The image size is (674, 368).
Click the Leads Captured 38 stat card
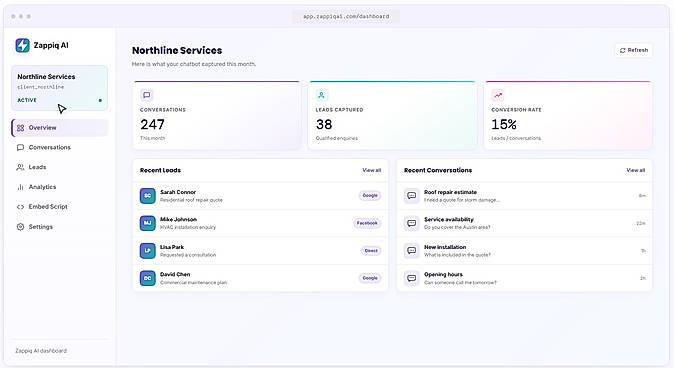[x=392, y=115]
